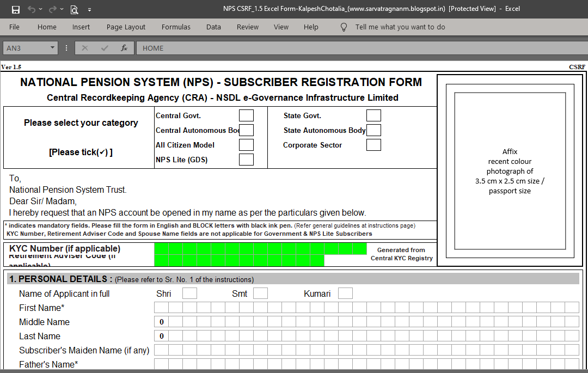Image resolution: width=588 pixels, height=373 pixels.
Task: Open the Name Box dropdown
Action: coord(52,48)
